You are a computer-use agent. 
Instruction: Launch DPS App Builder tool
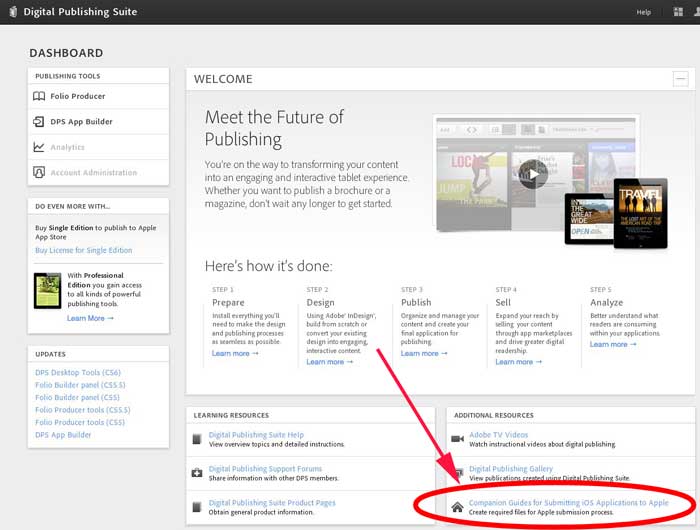[x=81, y=122]
